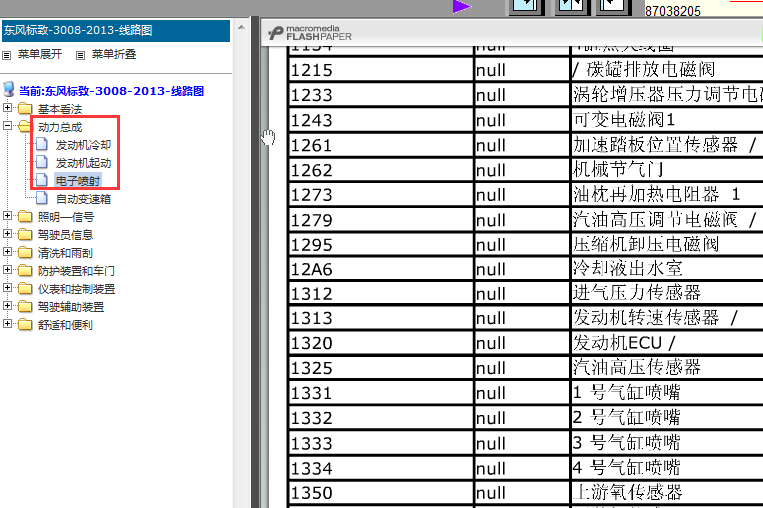Click the 菜单折叠 list icon
This screenshot has height=508, width=763.
click(x=81, y=55)
